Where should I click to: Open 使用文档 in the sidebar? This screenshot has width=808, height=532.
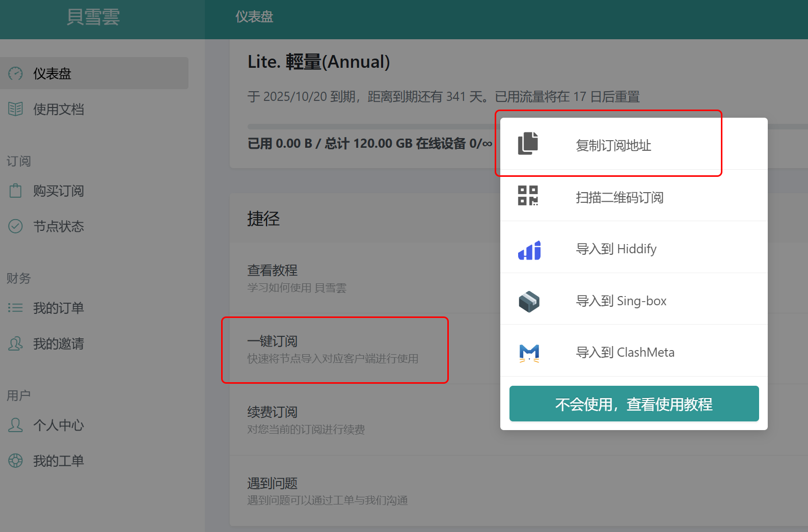point(94,109)
